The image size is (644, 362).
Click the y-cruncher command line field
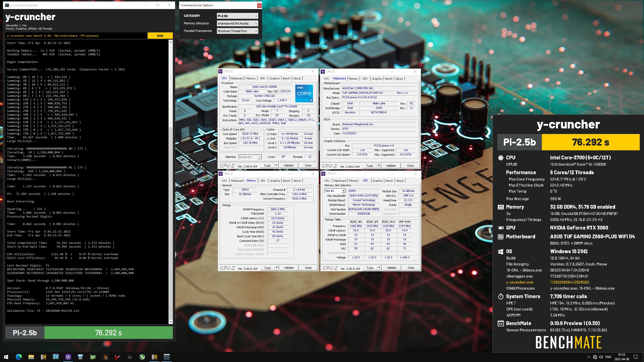pos(76,36)
